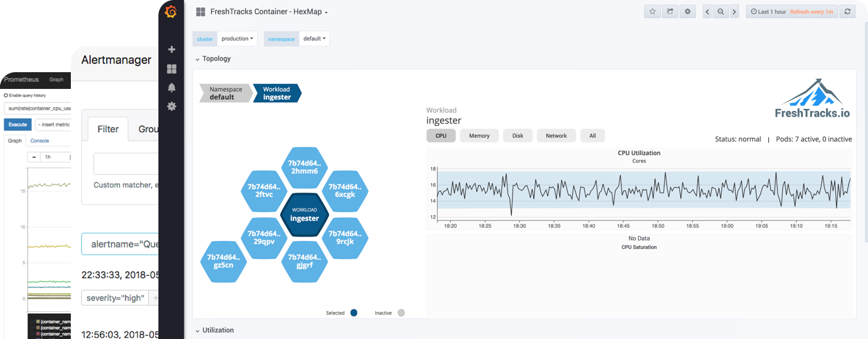Screen dimensions: 868x339
Task: Open the FreshTracks Container - HexMap dashboard picker
Action: (269, 12)
